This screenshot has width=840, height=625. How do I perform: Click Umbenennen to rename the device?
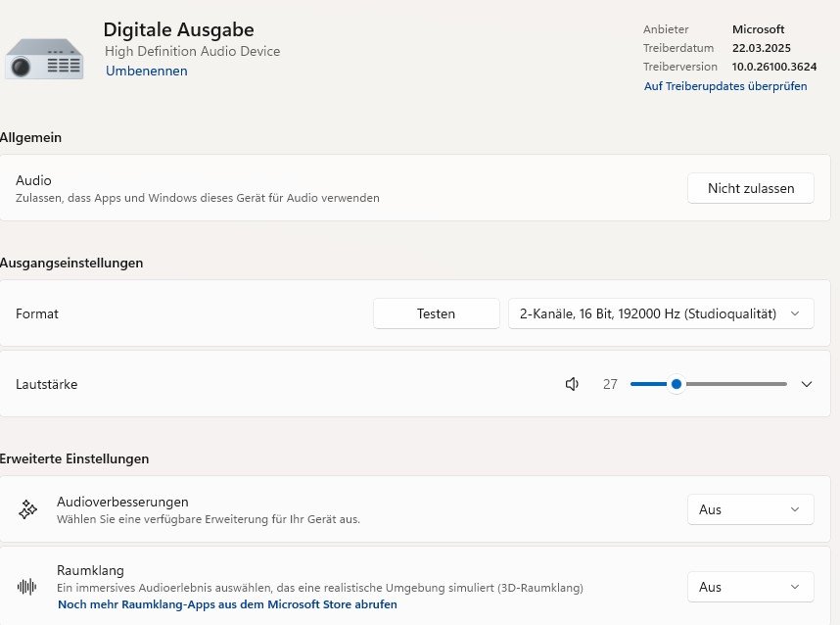146,71
